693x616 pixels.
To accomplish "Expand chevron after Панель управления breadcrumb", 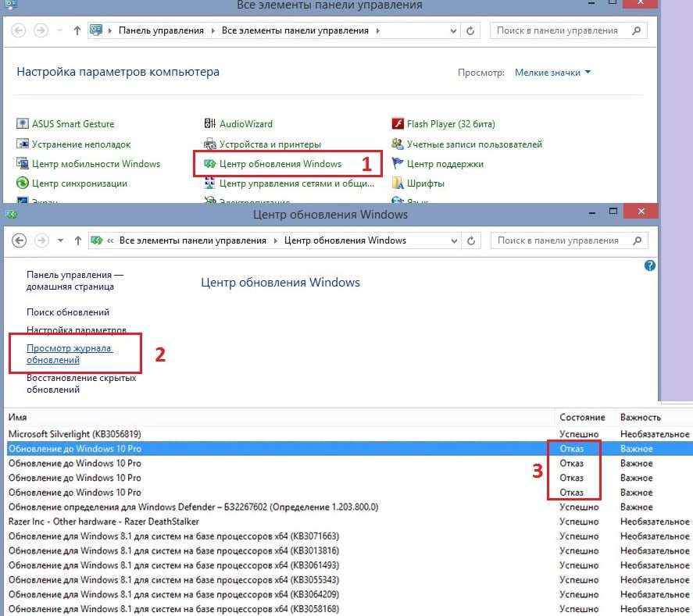I will click(213, 30).
